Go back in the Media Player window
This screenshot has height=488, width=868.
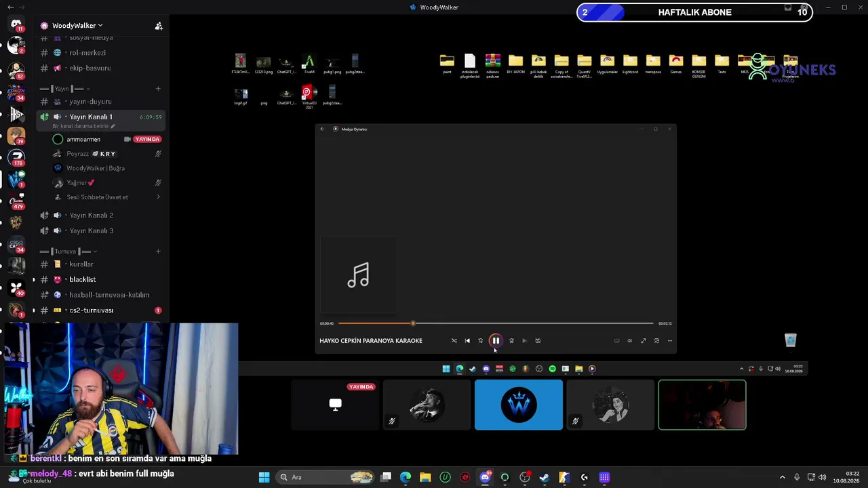click(x=322, y=129)
